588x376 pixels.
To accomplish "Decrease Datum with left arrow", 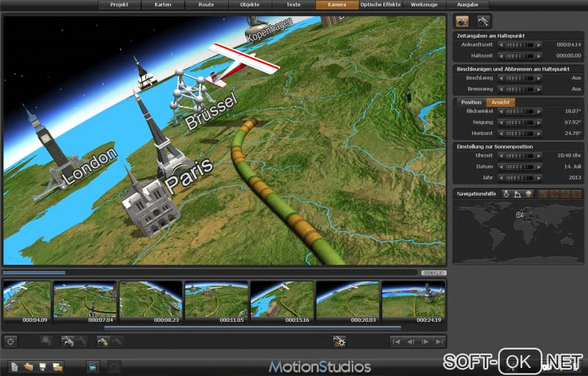I will pyautogui.click(x=500, y=167).
